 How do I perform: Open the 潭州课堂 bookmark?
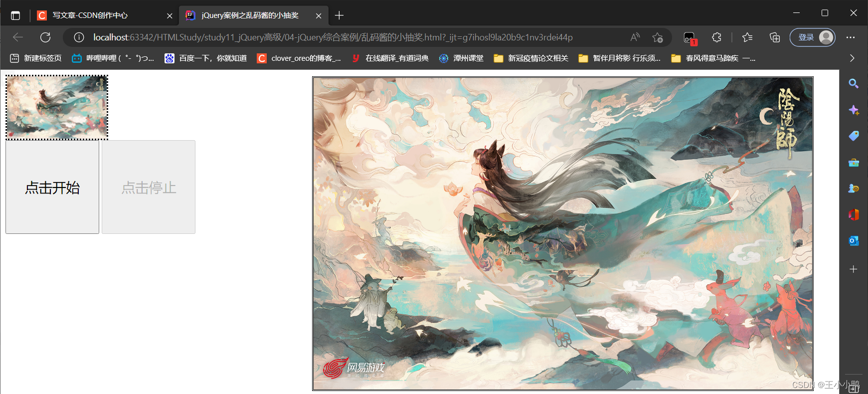coord(461,58)
